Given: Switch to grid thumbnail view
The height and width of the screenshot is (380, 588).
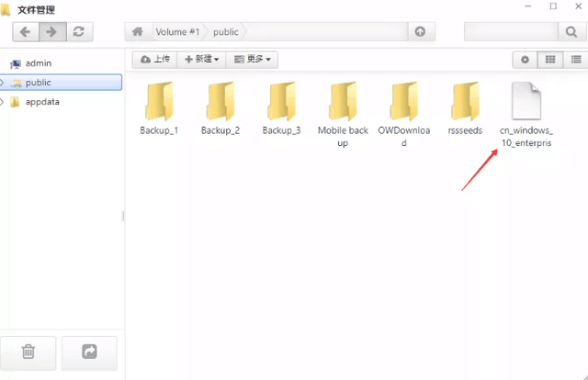Looking at the screenshot, I should tap(550, 60).
